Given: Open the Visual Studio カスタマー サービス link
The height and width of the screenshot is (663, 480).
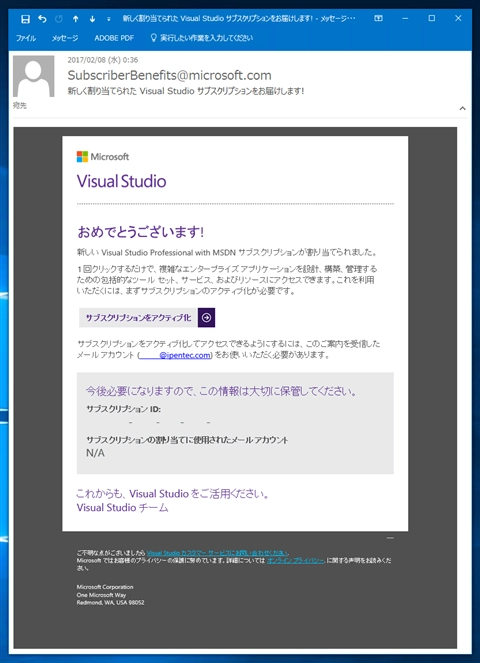Looking at the screenshot, I should [x=217, y=553].
